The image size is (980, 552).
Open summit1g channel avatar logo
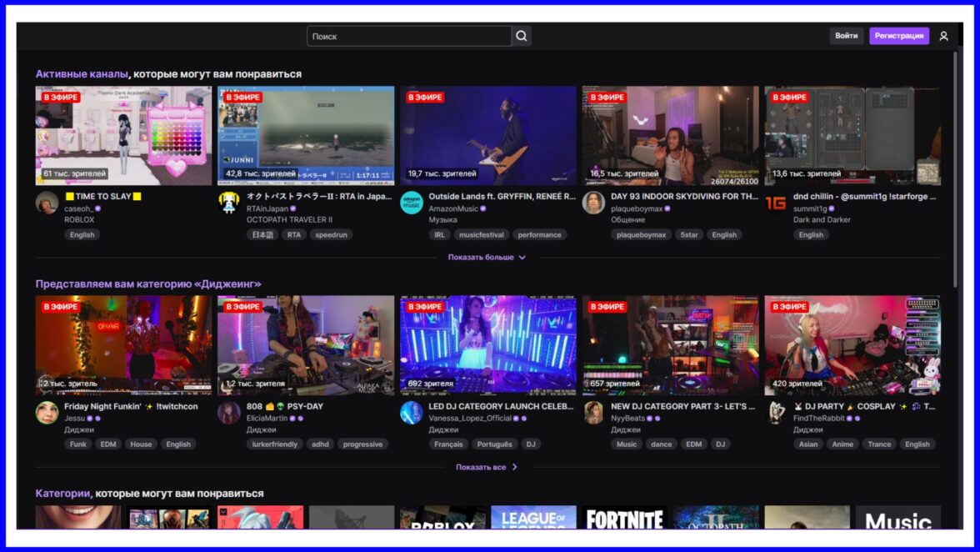click(x=776, y=203)
